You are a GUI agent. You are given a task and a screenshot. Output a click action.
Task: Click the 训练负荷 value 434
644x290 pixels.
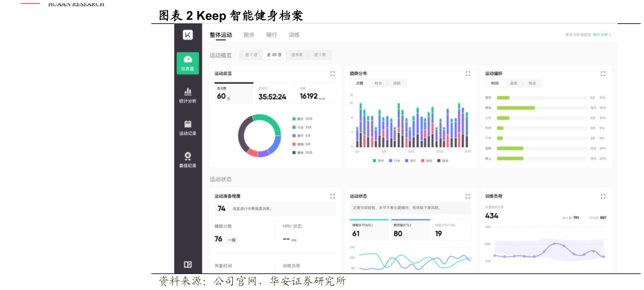[x=492, y=215]
